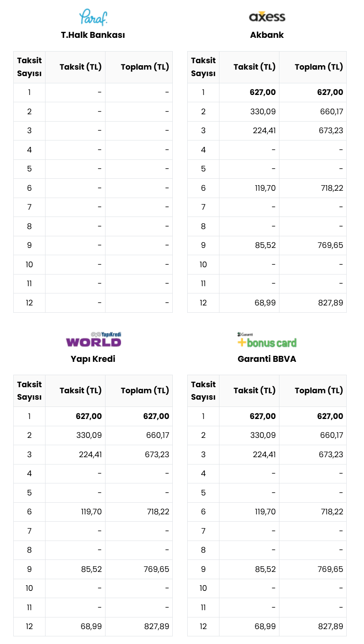Click Taksit (TL) header in Yapı Kredi table
Screen dimensions: 364x644
tap(81, 390)
